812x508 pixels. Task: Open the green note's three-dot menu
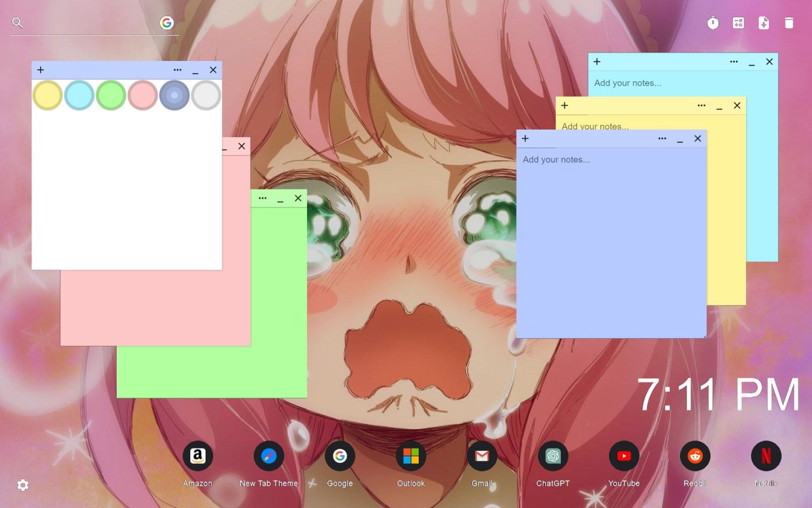(263, 198)
